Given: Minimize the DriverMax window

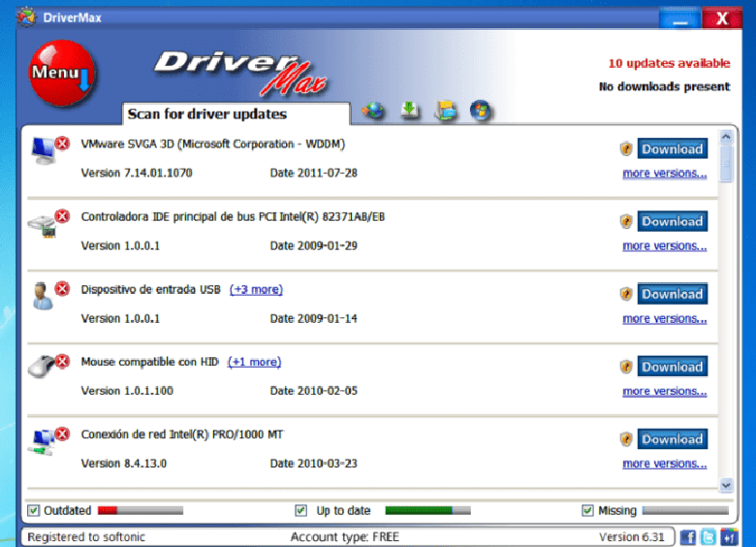Looking at the screenshot, I should [x=679, y=18].
